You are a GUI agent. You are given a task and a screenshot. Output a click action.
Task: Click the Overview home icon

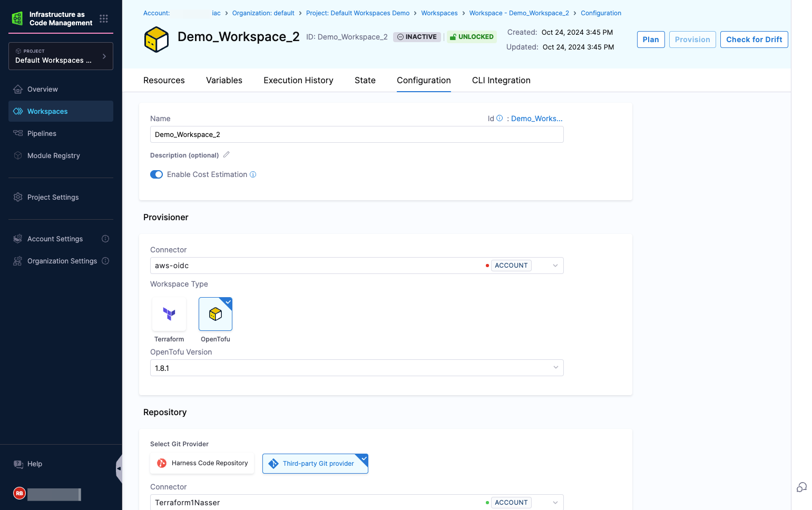click(18, 89)
